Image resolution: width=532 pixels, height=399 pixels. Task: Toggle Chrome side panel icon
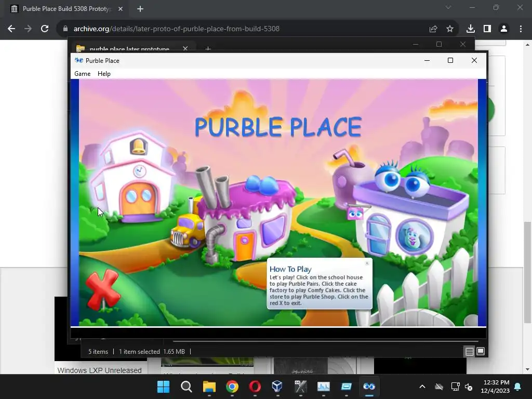pyautogui.click(x=487, y=29)
